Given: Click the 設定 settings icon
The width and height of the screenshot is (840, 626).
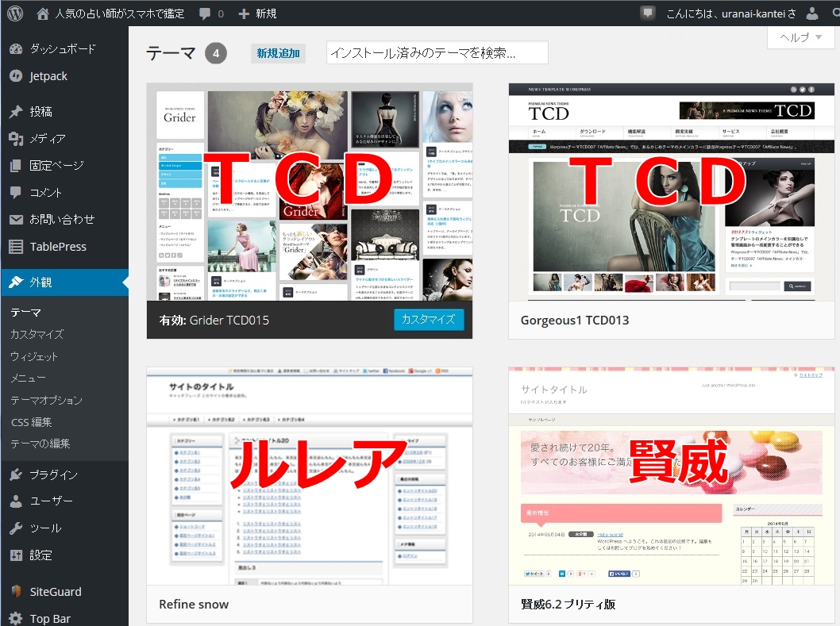Looking at the screenshot, I should [x=16, y=555].
